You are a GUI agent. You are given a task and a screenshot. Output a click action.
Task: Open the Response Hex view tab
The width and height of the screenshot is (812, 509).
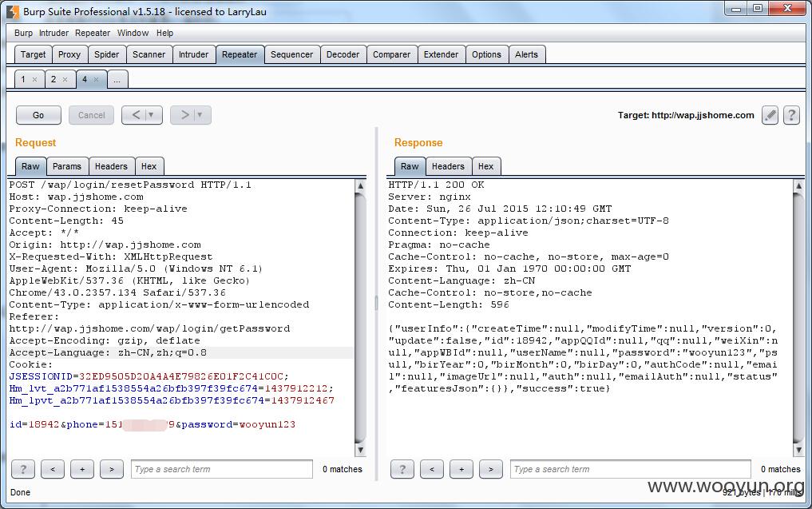point(485,166)
